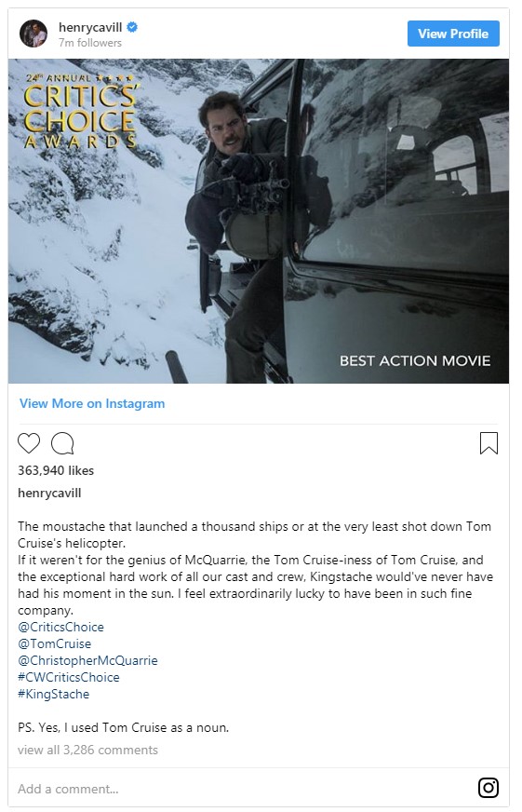
Task: Click the Add a comment field
Action: coord(243,789)
